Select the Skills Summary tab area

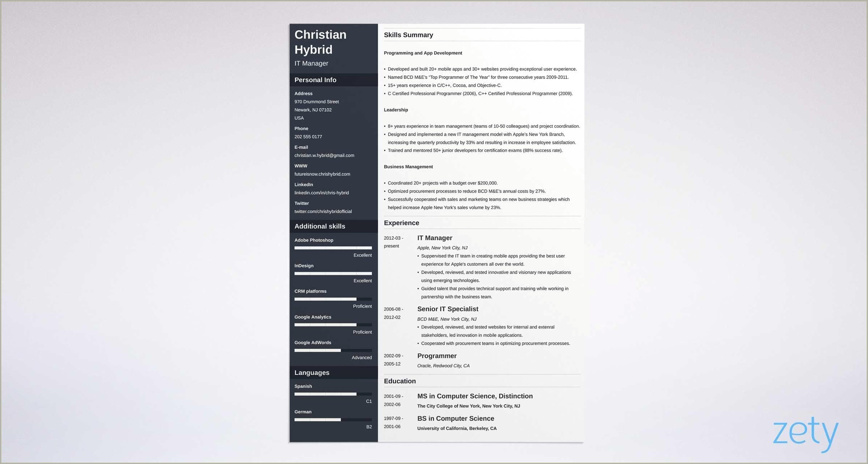[x=409, y=35]
